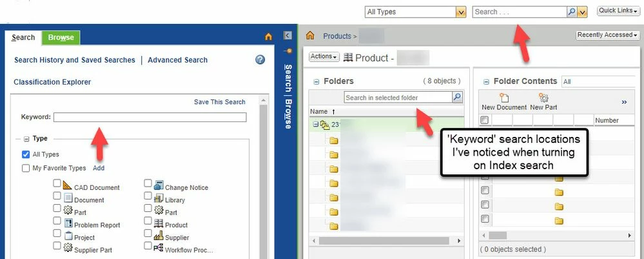Click the vertical Browse label on the divider bar
644x259 pixels.
pos(288,114)
